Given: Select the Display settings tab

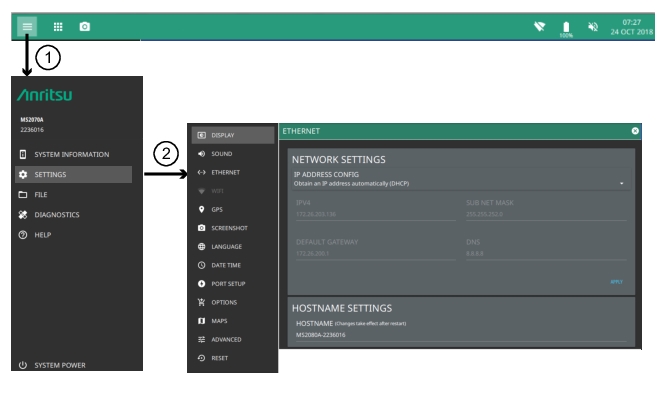Looking at the screenshot, I should pos(233,135).
